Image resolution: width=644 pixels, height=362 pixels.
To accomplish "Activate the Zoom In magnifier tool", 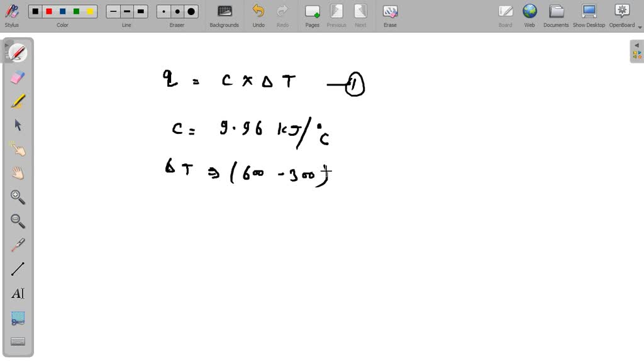I will coord(17,197).
